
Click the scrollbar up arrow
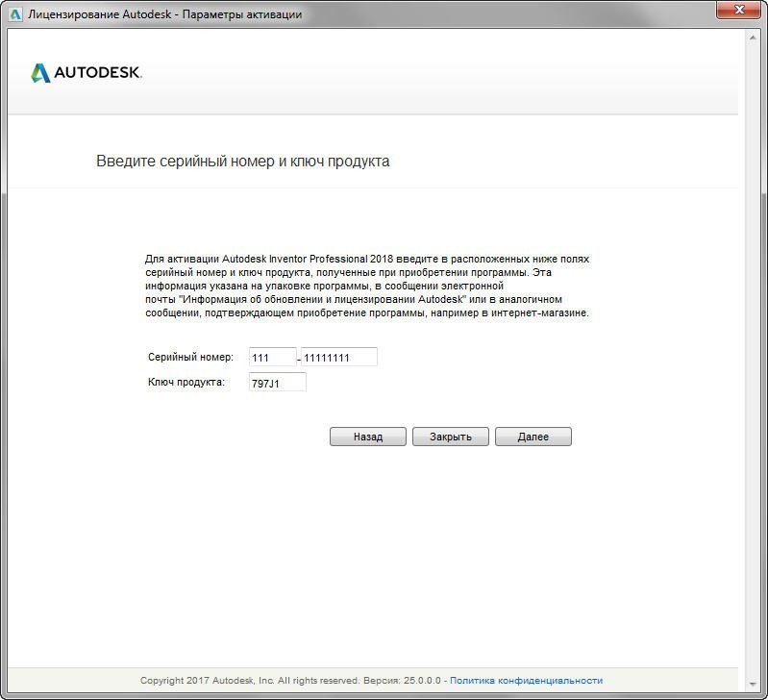pos(753,37)
